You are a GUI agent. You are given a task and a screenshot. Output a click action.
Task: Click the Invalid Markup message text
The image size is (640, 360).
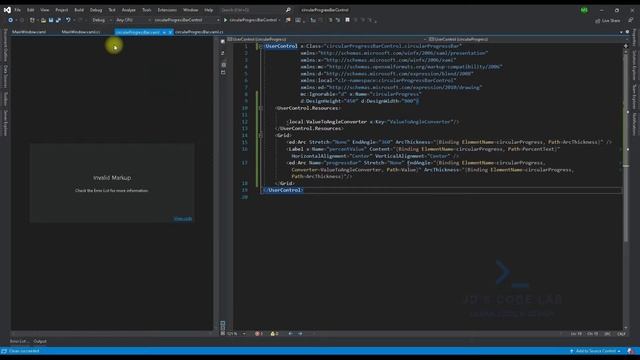[112, 178]
